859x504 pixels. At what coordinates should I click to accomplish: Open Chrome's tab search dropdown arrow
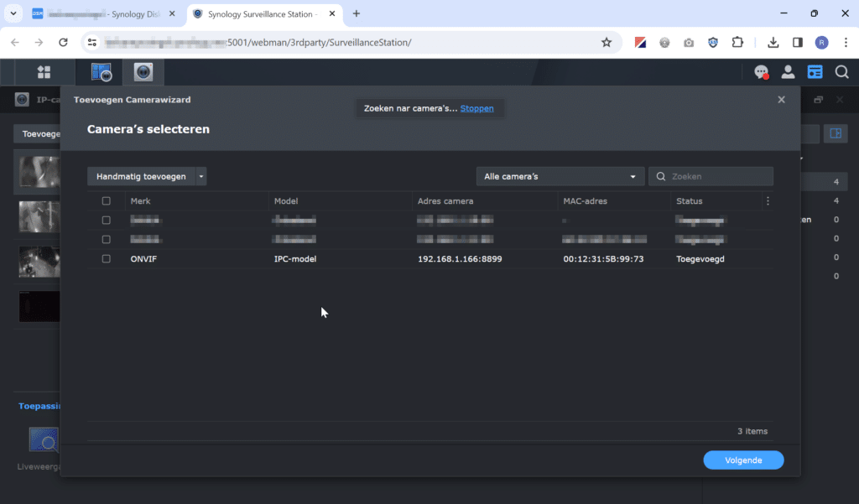click(13, 13)
